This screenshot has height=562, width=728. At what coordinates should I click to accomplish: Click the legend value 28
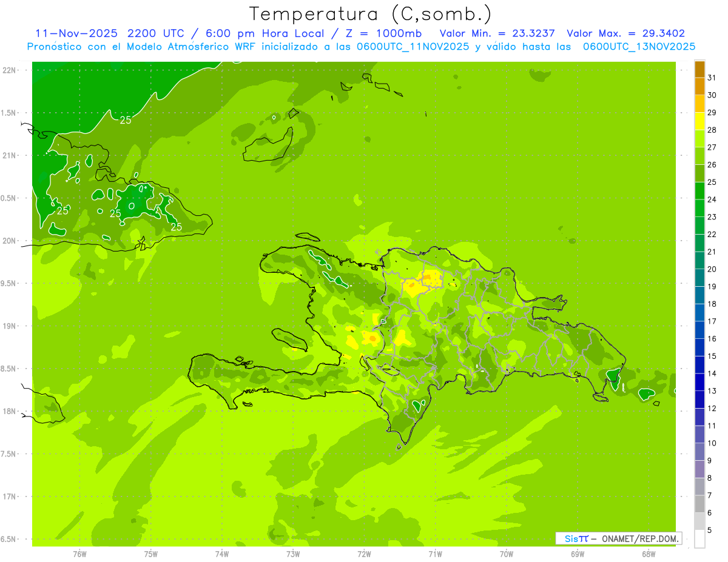(712, 130)
